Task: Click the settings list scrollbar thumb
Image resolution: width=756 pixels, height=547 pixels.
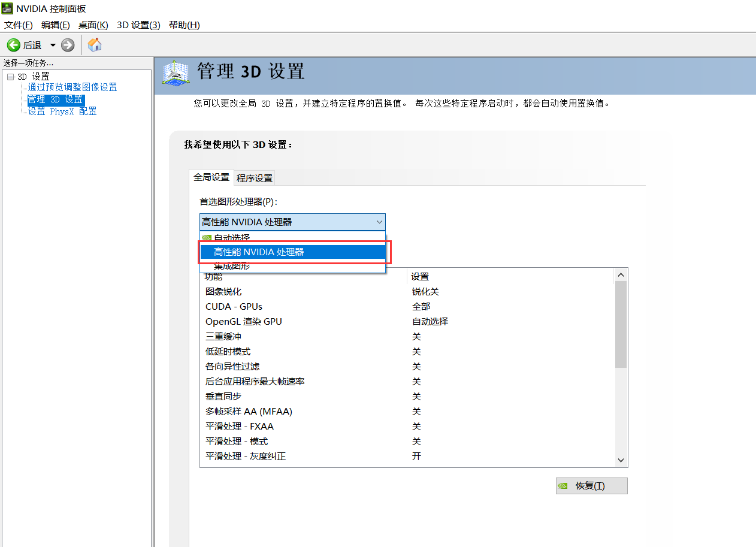Action: pos(621,324)
